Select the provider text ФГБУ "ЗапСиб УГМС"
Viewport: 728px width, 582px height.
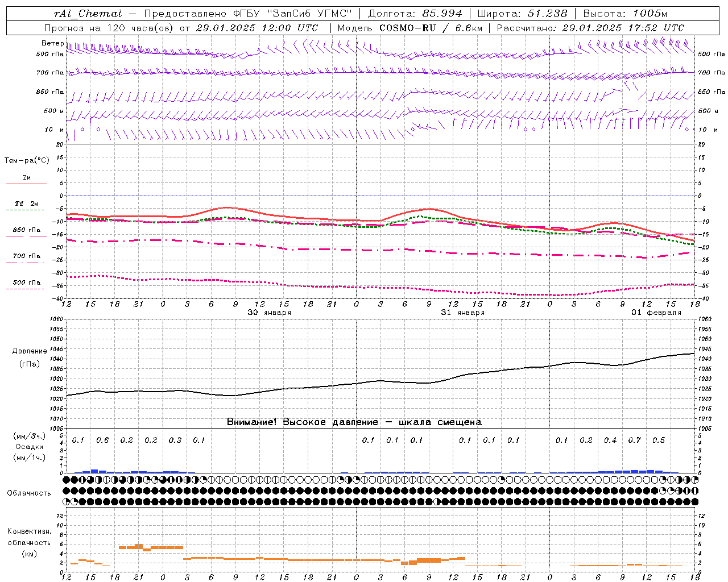coord(292,14)
